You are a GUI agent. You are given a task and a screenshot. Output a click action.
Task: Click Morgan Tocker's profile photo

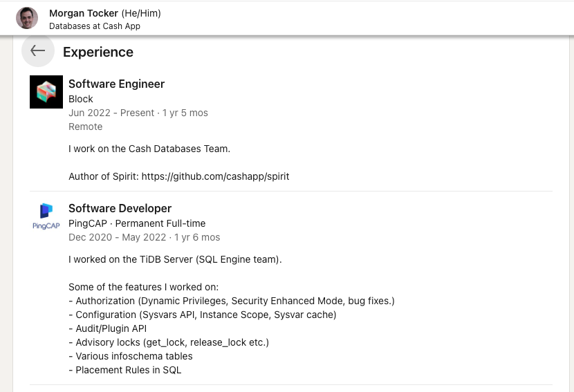(x=27, y=18)
